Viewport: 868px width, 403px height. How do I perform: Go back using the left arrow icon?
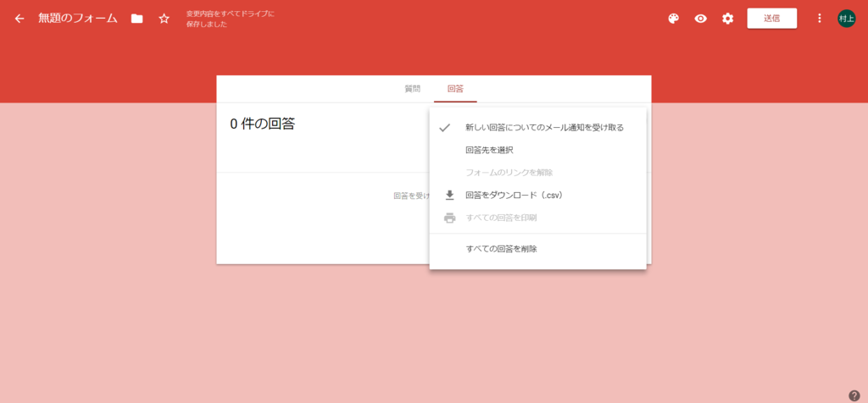(x=19, y=19)
